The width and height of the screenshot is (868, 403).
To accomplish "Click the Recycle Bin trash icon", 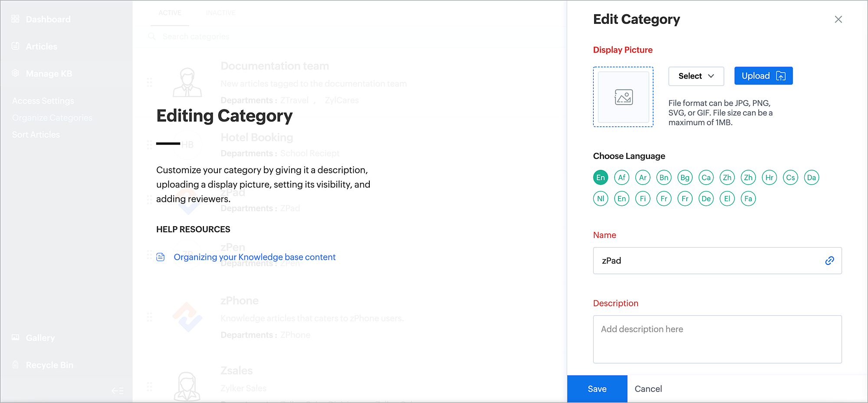I will click(15, 364).
